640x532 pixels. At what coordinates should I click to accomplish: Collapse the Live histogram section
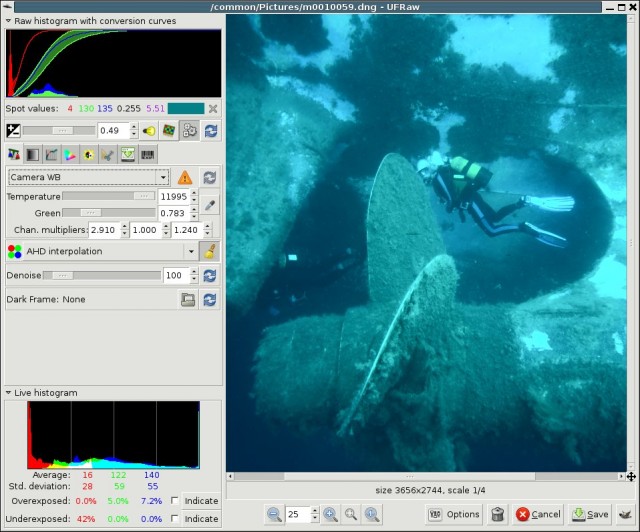9,393
